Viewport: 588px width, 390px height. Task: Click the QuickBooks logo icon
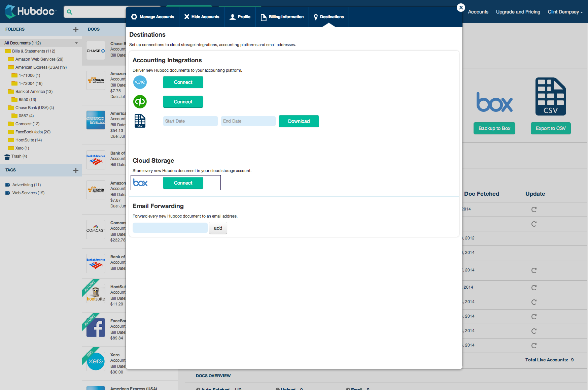click(140, 102)
